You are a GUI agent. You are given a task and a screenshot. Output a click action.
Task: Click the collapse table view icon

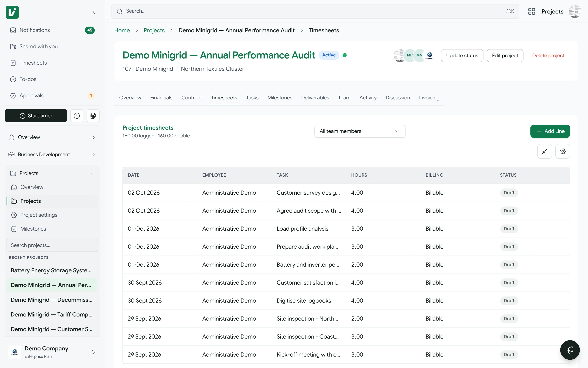pyautogui.click(x=545, y=151)
